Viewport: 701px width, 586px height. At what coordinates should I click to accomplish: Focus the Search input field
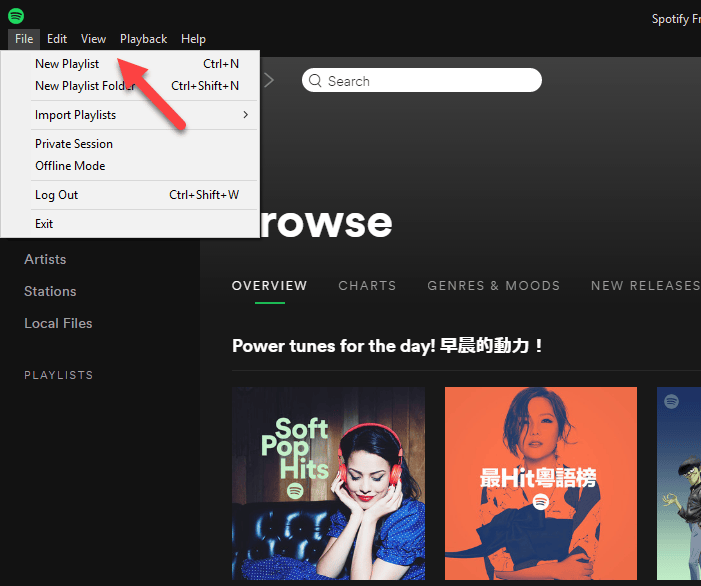click(422, 80)
